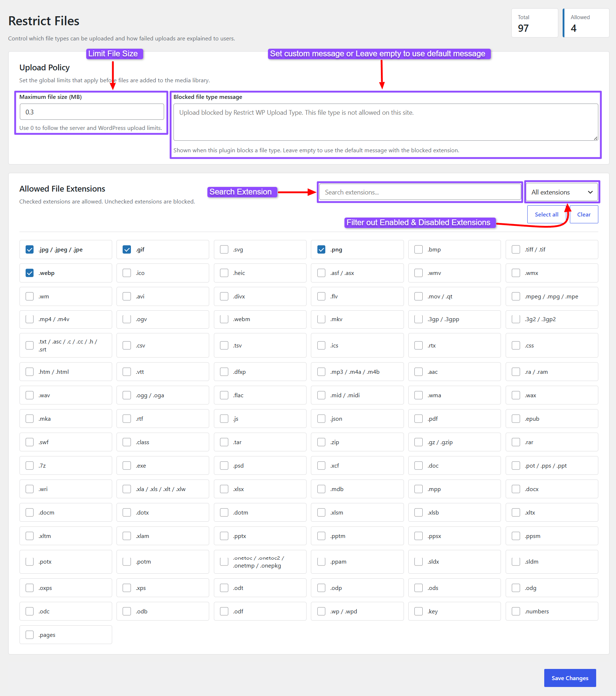The image size is (616, 696).
Task: Enable the .gz / .gzip extension
Action: point(418,442)
